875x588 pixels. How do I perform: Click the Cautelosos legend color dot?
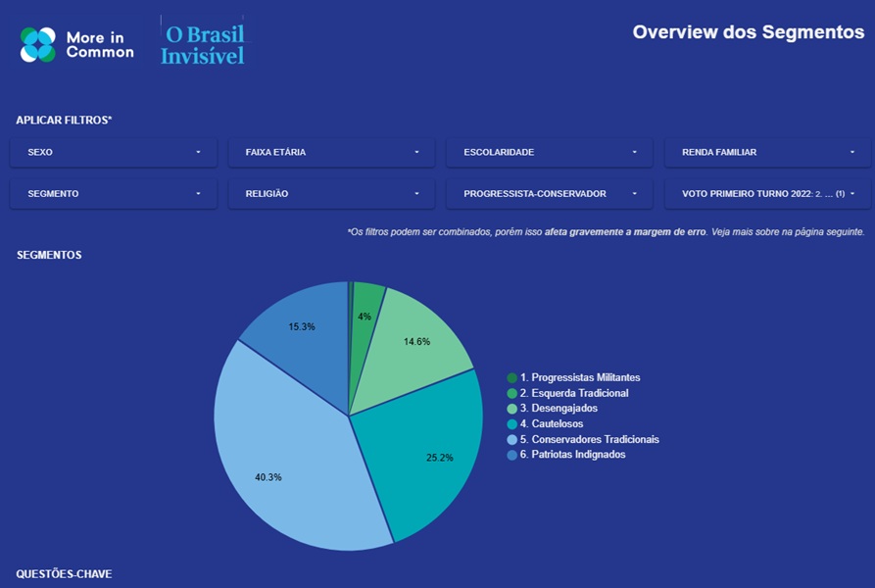coord(511,424)
